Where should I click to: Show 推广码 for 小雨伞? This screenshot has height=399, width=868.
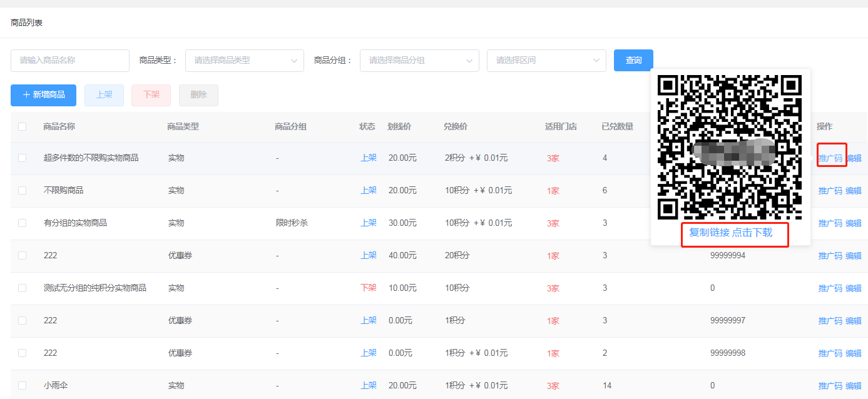[830, 386]
